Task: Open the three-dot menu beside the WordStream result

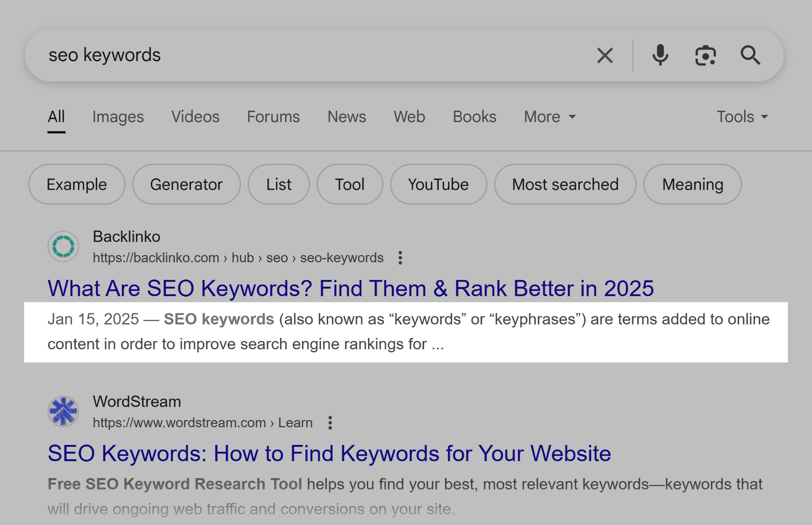Action: click(x=330, y=423)
